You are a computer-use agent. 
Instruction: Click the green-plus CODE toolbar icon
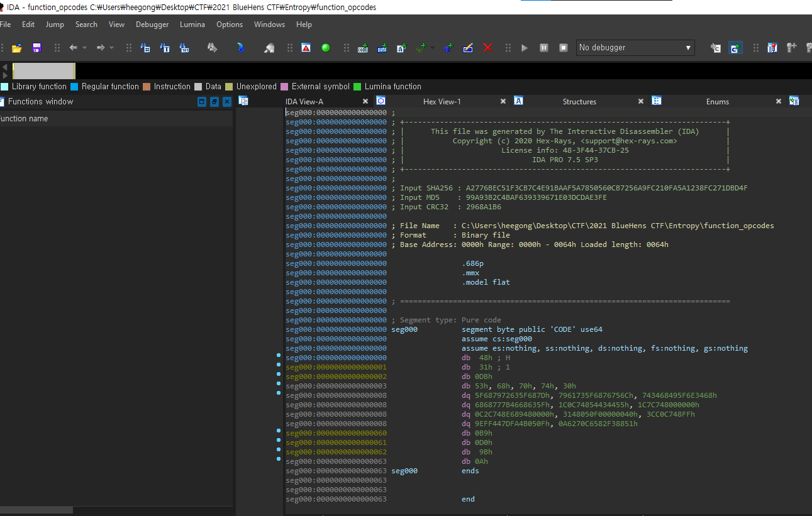[363, 48]
